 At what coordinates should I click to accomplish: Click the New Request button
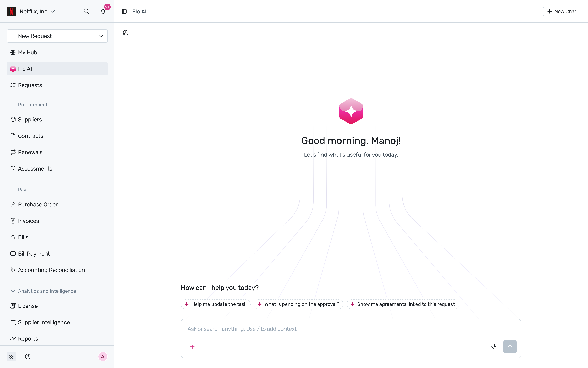51,36
